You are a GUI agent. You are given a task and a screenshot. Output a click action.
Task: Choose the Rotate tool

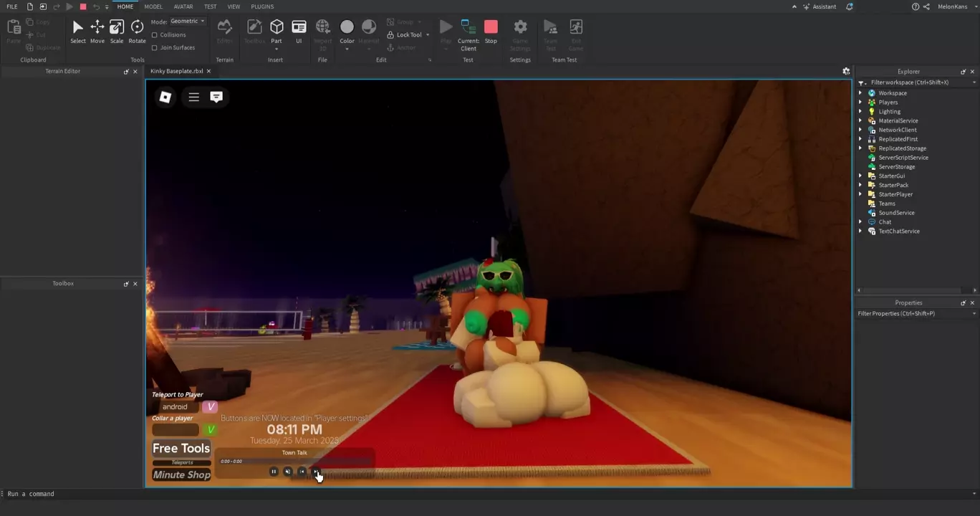click(137, 32)
